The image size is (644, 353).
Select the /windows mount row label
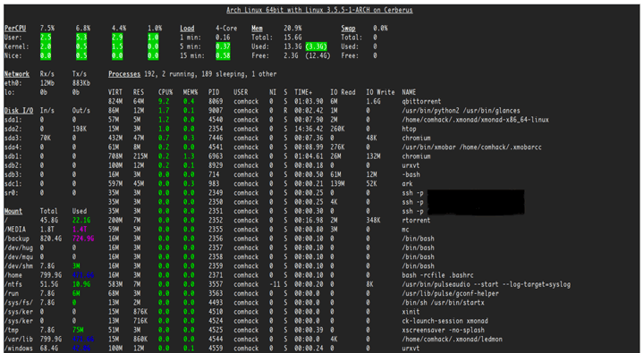19,348
